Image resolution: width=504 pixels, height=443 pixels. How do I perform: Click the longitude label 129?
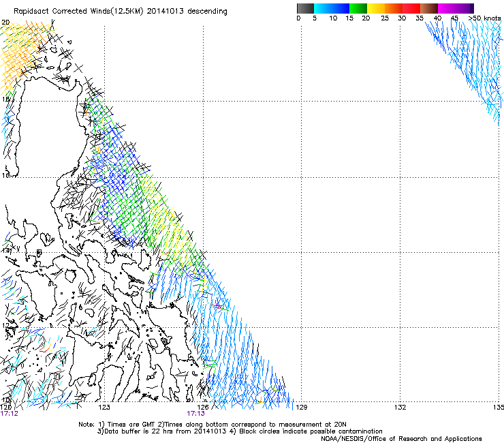click(301, 408)
